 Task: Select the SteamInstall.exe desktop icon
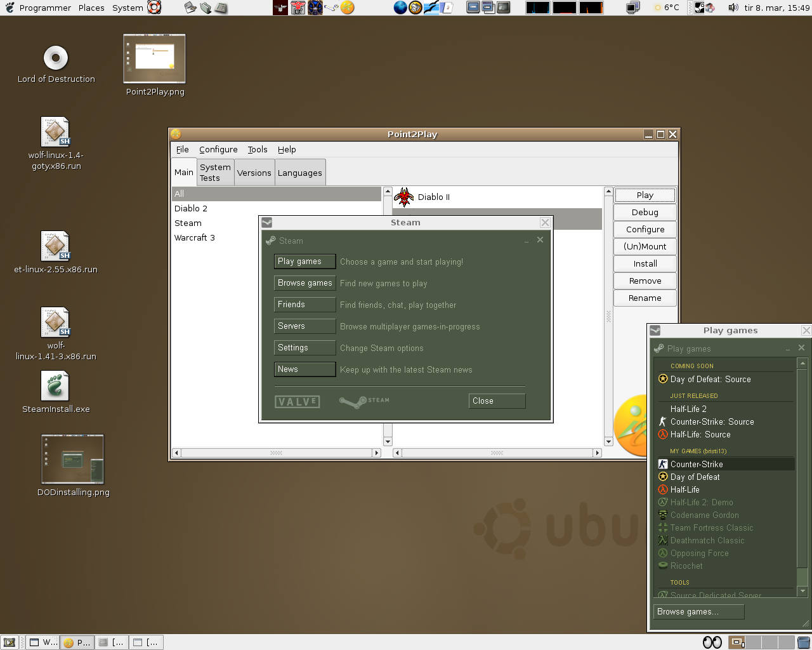pyautogui.click(x=55, y=386)
